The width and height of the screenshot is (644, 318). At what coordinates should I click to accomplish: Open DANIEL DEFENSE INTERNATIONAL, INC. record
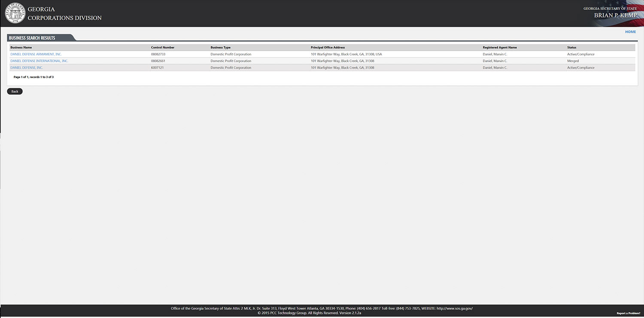(x=39, y=61)
